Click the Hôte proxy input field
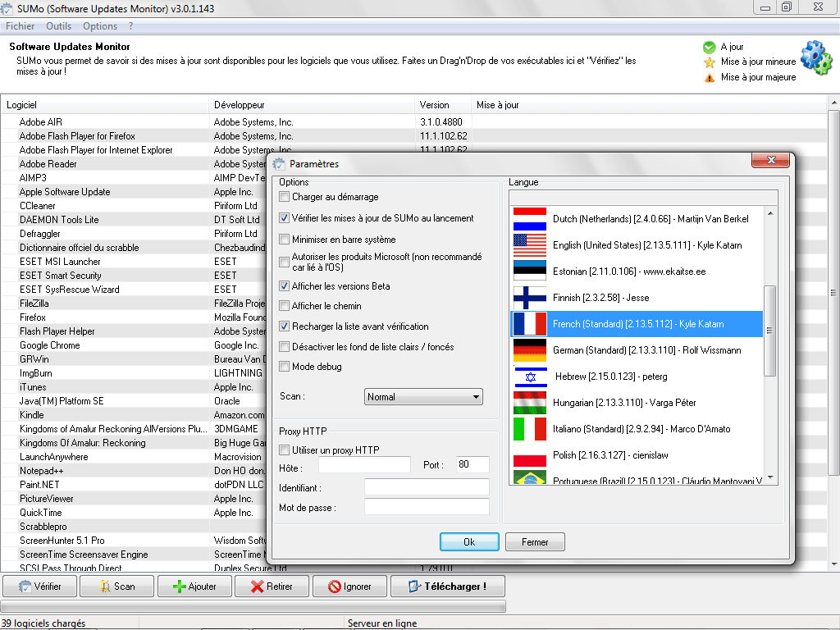Screen dimensions: 840x630 [364, 465]
